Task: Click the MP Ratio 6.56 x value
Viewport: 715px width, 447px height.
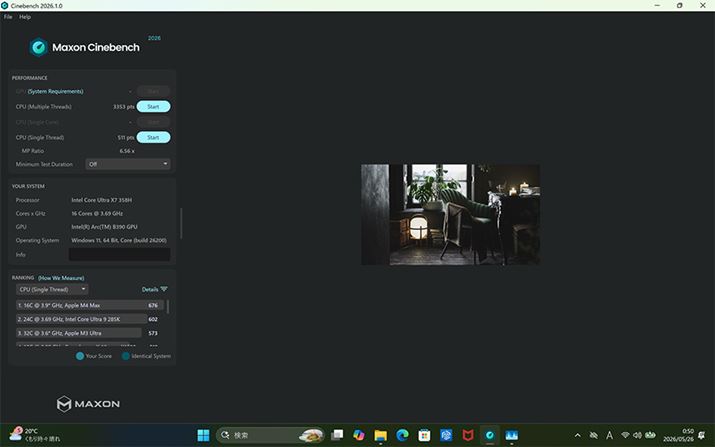Action: coord(127,151)
